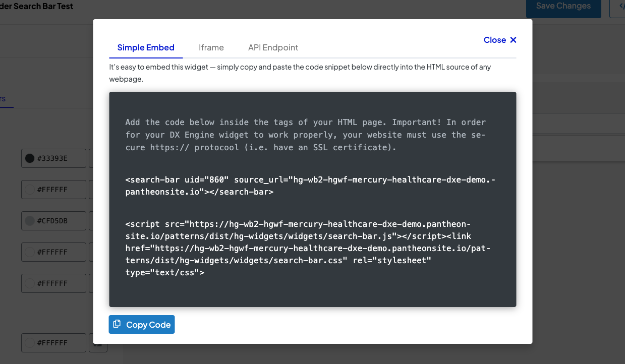Click the X icon beside Close

513,40
